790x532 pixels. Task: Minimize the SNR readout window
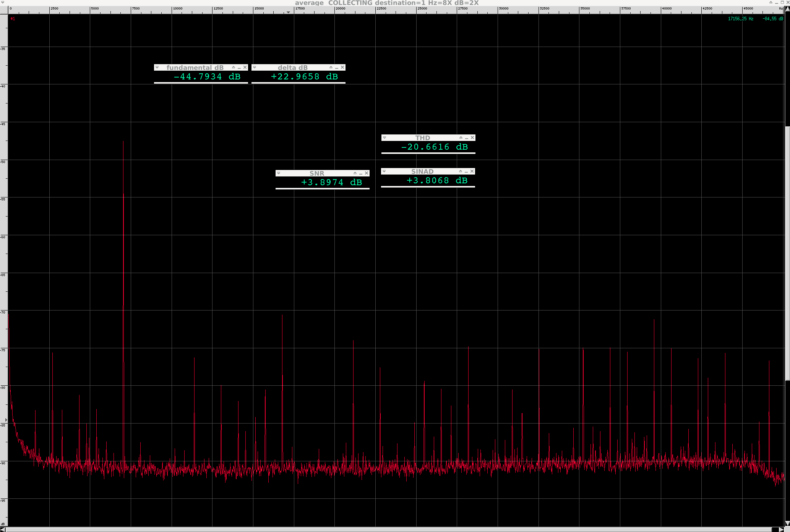pyautogui.click(x=361, y=173)
